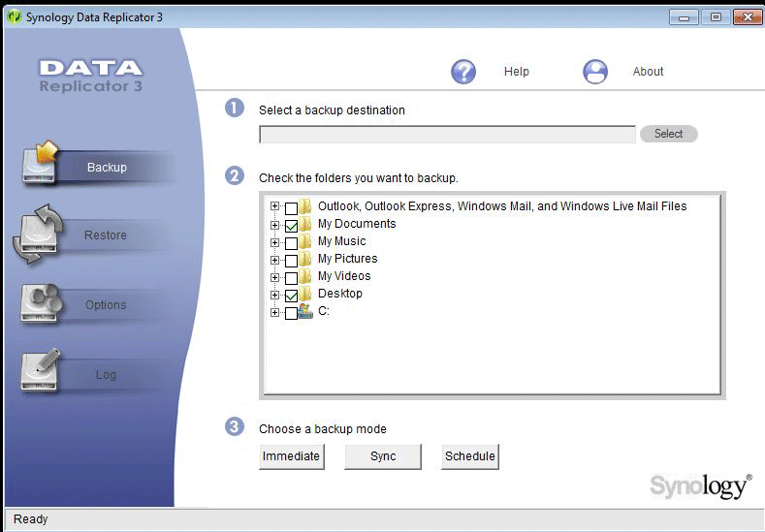
Task: Click the Synology app icon in title bar
Action: (15, 17)
